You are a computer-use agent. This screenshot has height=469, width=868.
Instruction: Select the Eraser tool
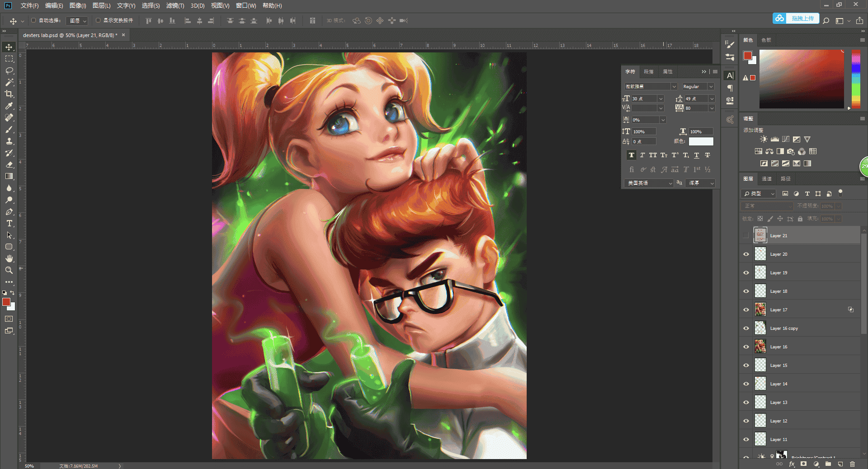[x=9, y=164]
